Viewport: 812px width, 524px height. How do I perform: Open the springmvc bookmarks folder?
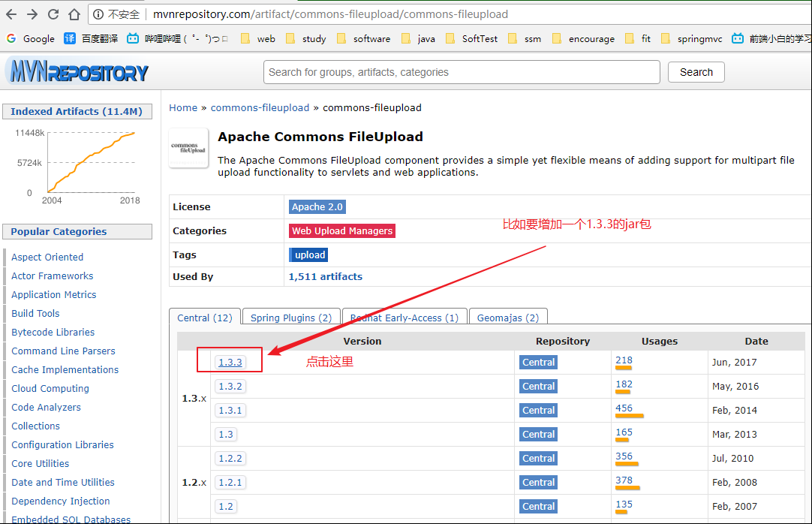point(691,39)
